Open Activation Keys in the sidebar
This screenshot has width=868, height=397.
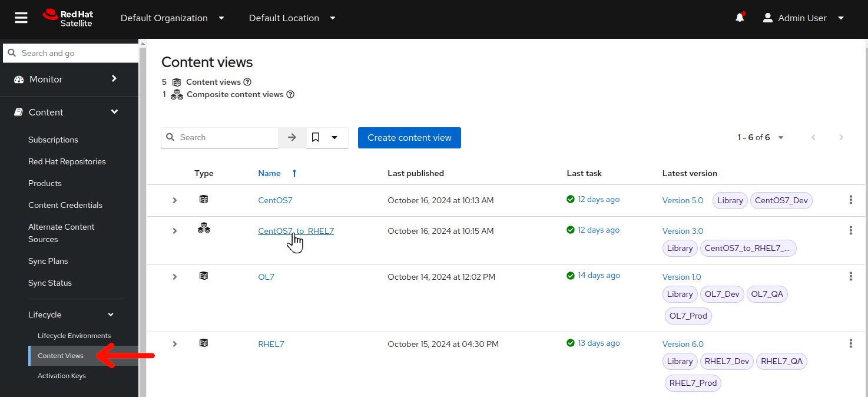[x=62, y=376]
